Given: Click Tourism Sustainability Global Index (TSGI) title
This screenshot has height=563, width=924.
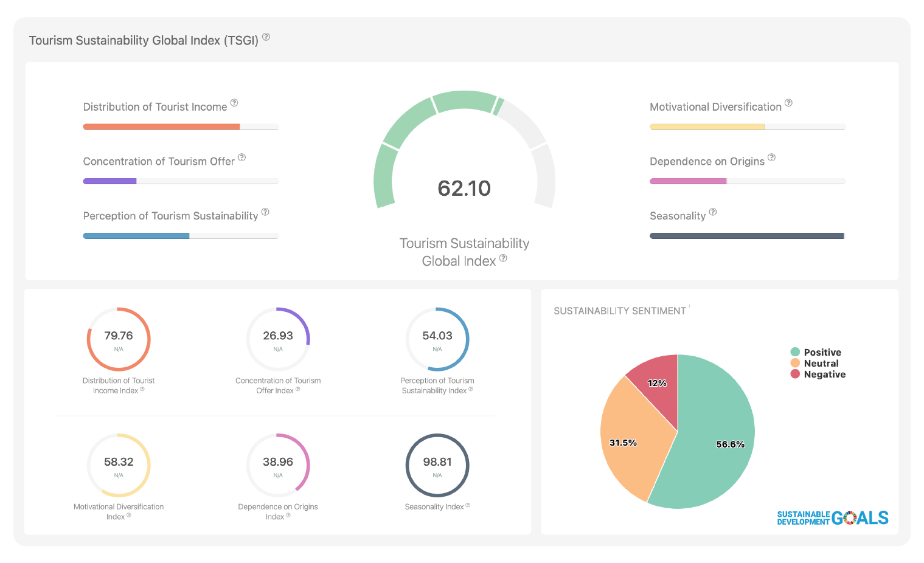Looking at the screenshot, I should 144,40.
